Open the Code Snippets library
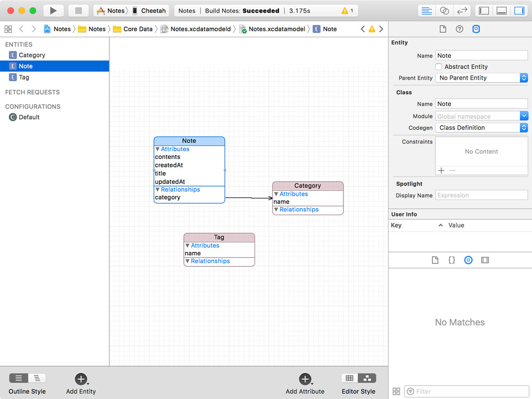This screenshot has width=532, height=399. click(x=451, y=260)
